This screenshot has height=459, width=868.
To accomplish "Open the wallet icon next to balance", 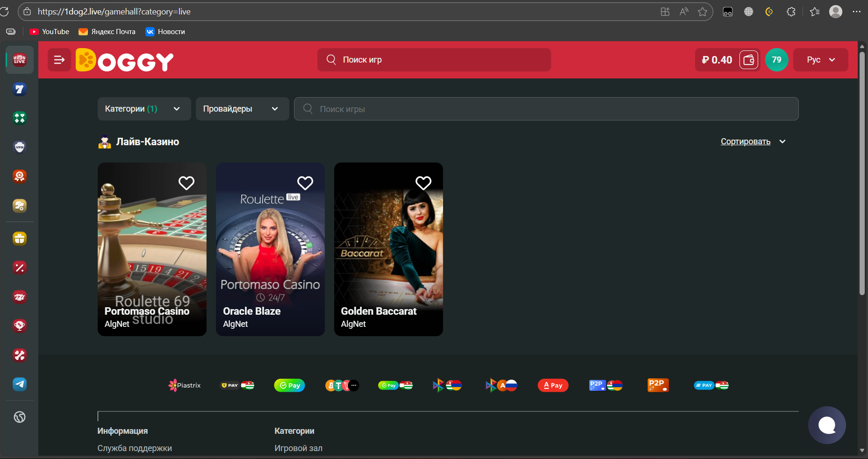I will coord(748,60).
